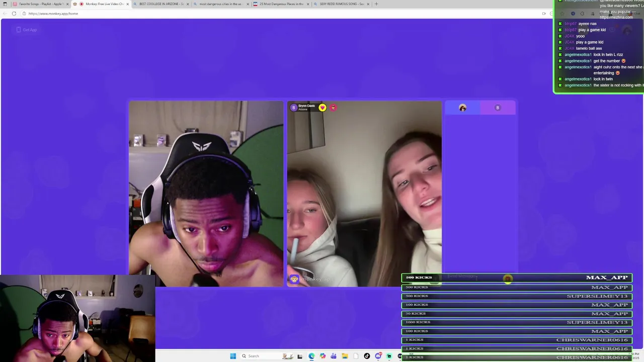The height and width of the screenshot is (362, 644).
Task: Open the Windows Start menu
Action: tap(233, 356)
